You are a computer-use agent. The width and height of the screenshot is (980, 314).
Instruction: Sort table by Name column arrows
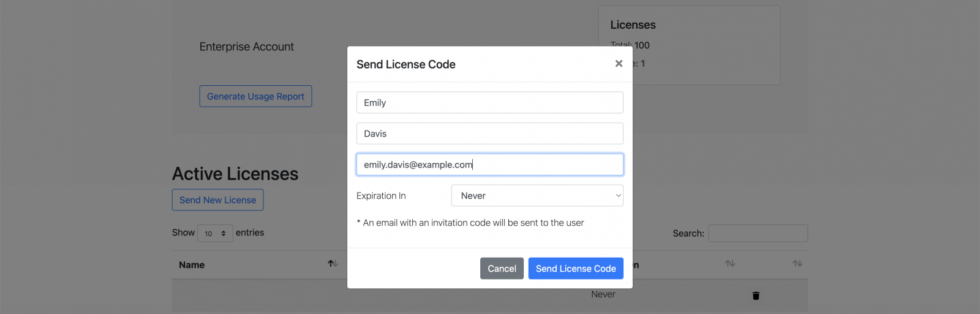click(333, 264)
